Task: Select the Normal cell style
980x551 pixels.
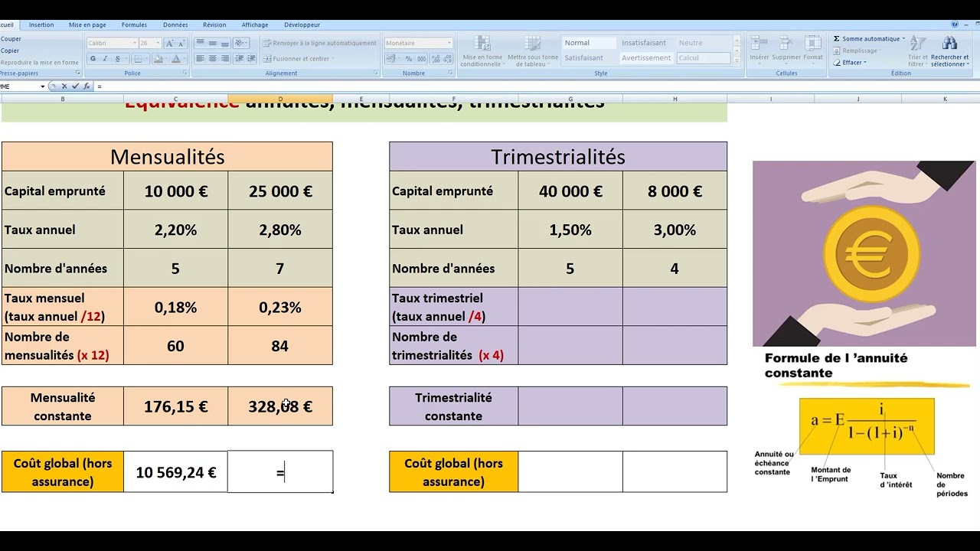Action: point(590,43)
